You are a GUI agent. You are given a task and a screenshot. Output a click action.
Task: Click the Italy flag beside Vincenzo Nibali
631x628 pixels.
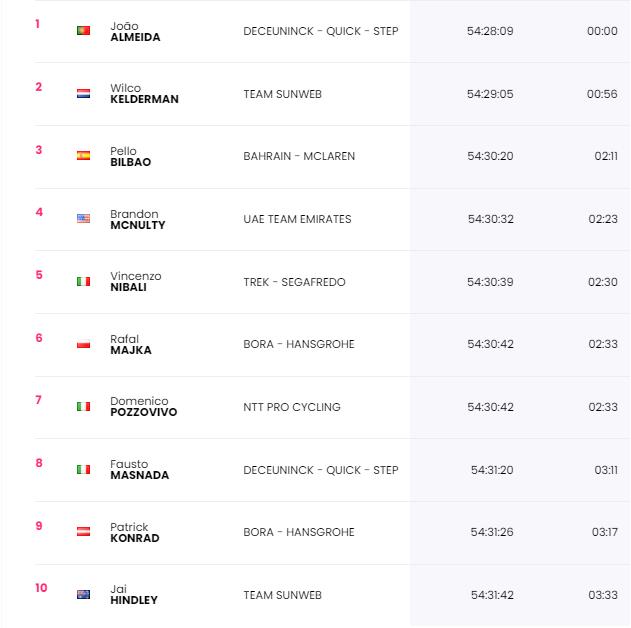83,281
